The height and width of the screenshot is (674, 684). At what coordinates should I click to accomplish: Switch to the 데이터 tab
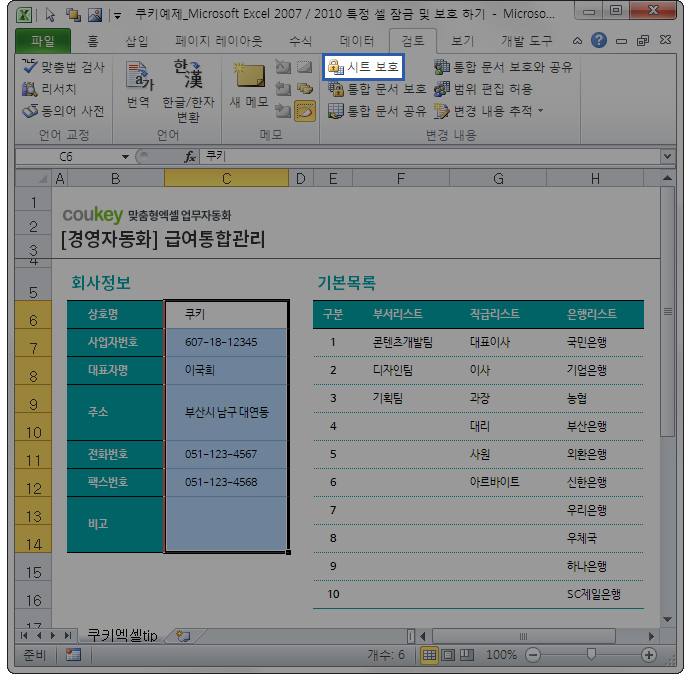point(357,41)
